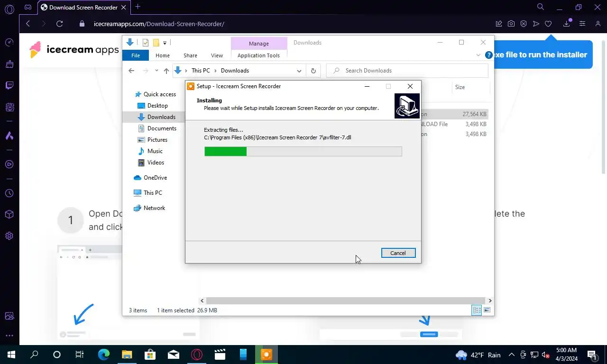The image size is (607, 364).
Task: Open History from Opera's sidebar clock icon
Action: 9,193
